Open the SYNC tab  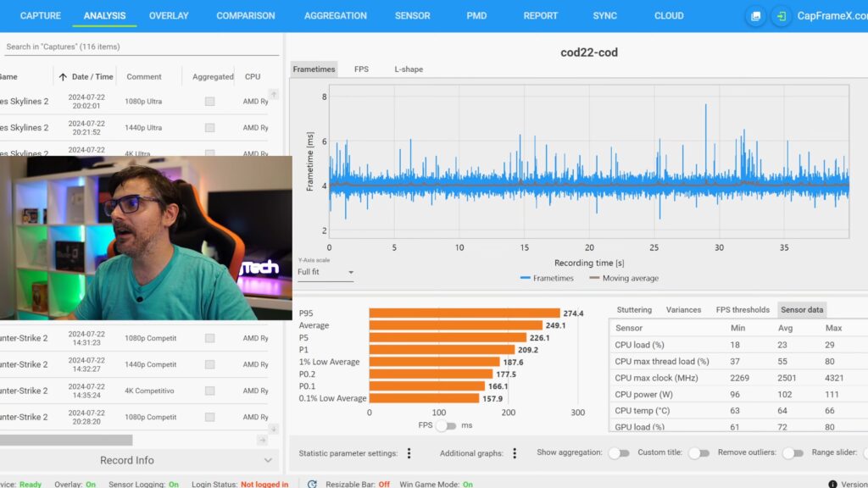click(605, 16)
